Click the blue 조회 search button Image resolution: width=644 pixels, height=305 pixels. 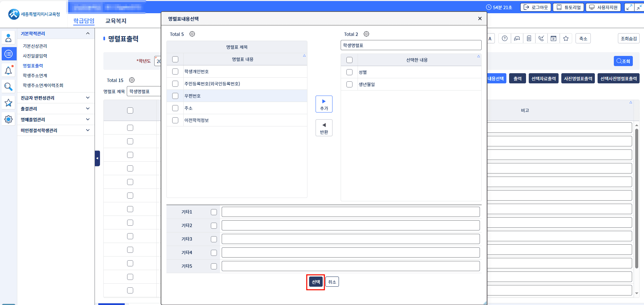pos(623,61)
